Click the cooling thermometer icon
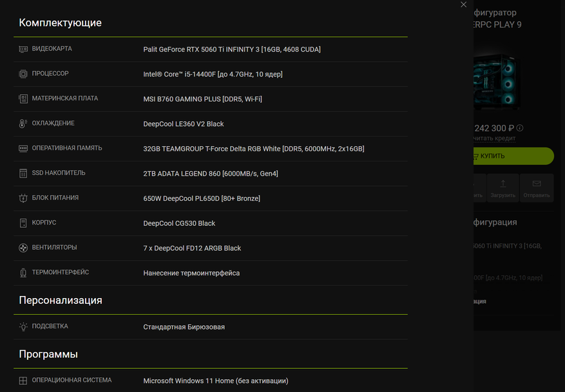Screen dimensions: 565x392 coord(23,124)
